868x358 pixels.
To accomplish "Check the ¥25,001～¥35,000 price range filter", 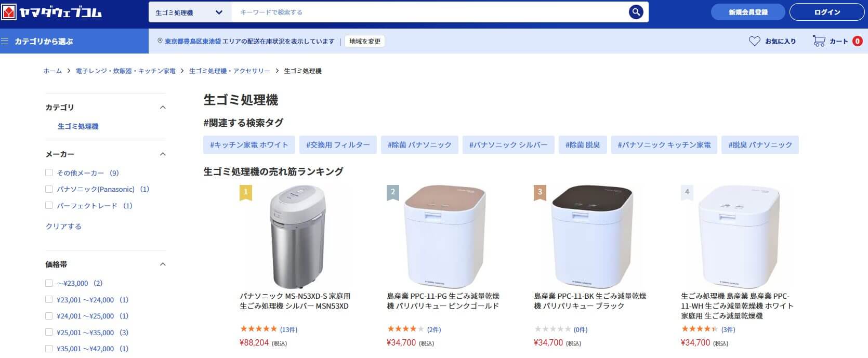I will [x=48, y=332].
